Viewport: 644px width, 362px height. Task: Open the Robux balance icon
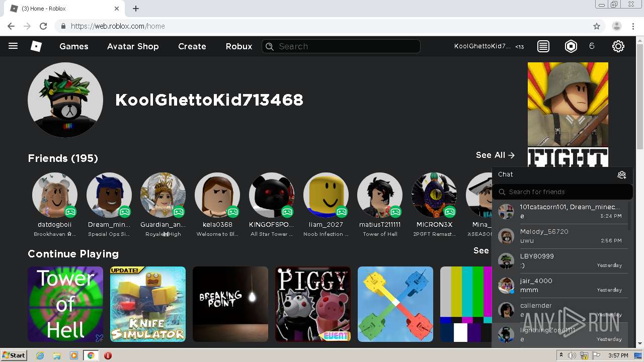pos(571,46)
